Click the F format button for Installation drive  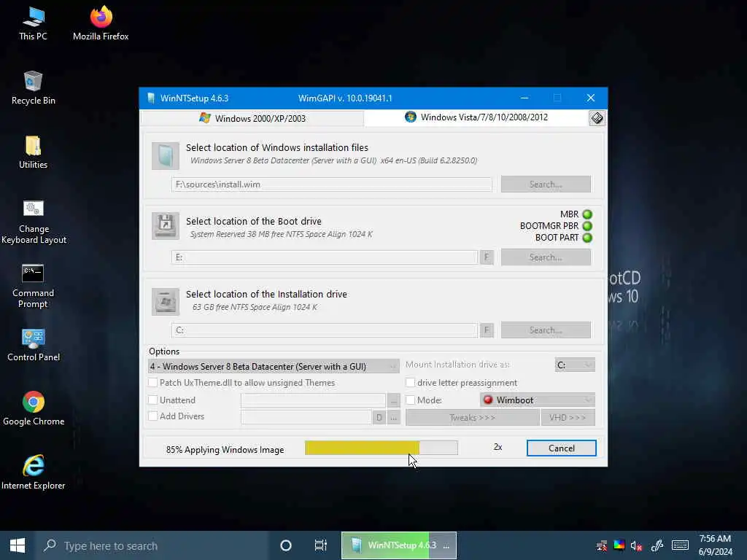pos(487,330)
